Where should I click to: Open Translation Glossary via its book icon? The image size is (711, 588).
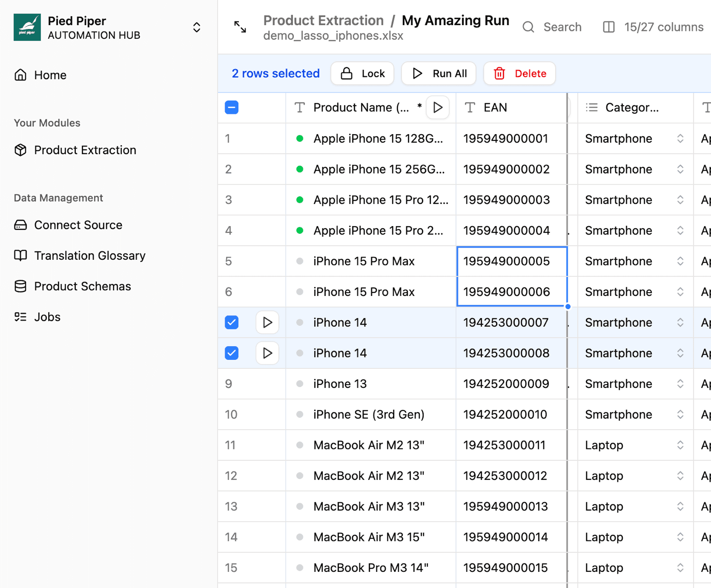(x=20, y=255)
